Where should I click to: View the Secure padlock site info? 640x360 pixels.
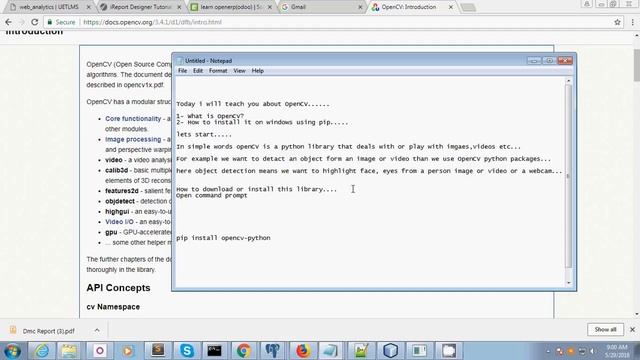[x=61, y=22]
